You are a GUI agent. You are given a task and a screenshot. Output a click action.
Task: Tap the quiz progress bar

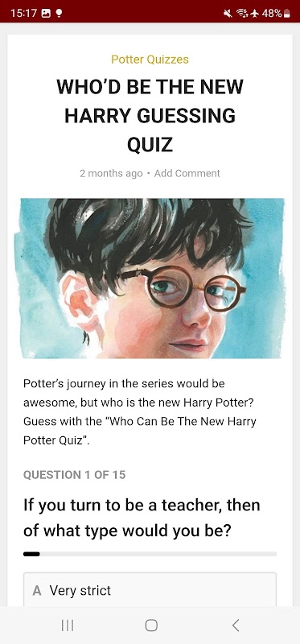(x=150, y=554)
